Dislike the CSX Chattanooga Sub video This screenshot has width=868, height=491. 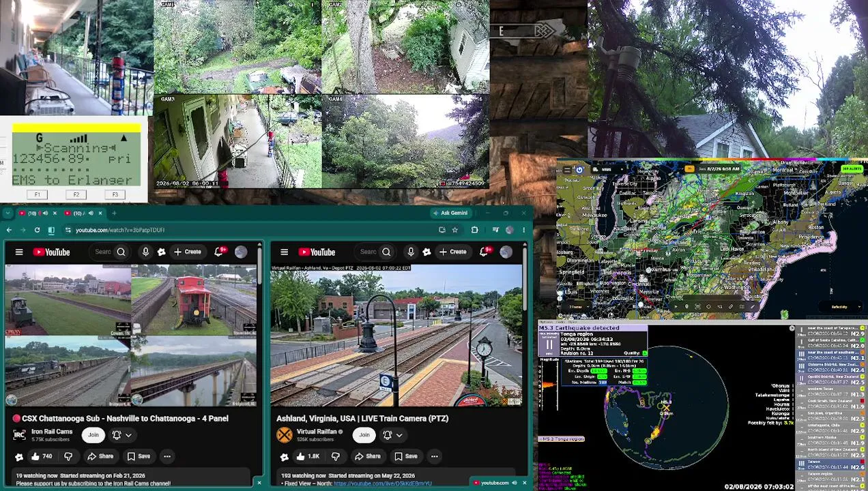pos(68,456)
